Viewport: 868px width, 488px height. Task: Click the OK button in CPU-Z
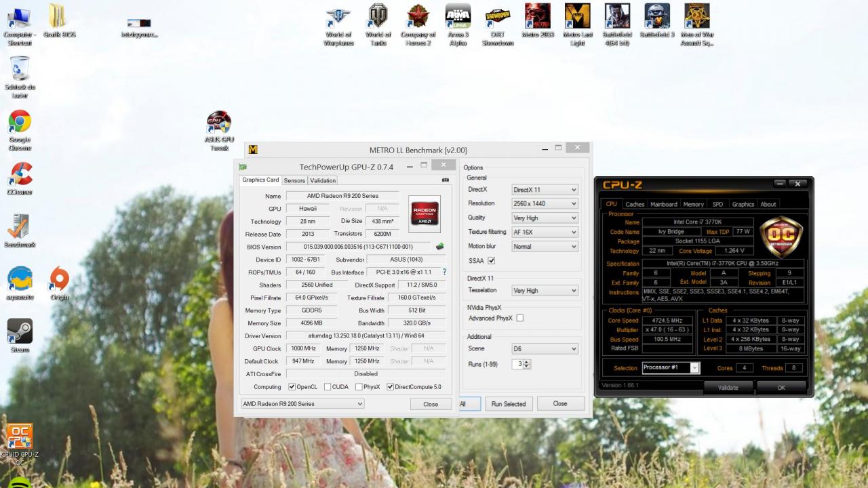coord(781,388)
